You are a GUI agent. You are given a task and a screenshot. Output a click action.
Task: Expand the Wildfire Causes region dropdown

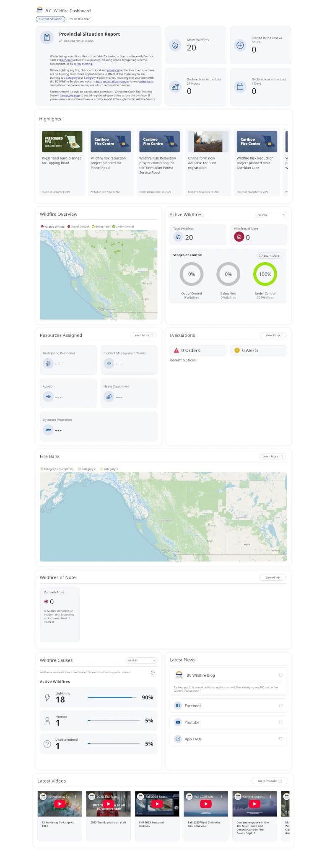tap(142, 660)
